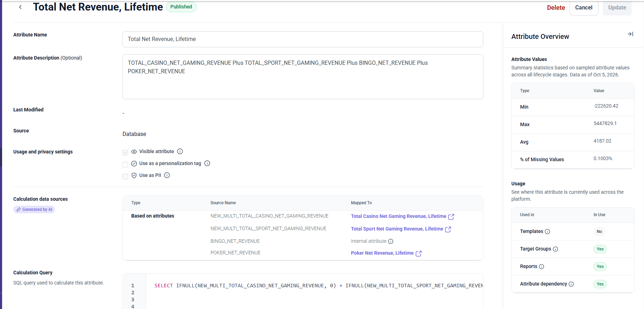Select the Avg value 4187.02
644x309 pixels.
[602, 141]
